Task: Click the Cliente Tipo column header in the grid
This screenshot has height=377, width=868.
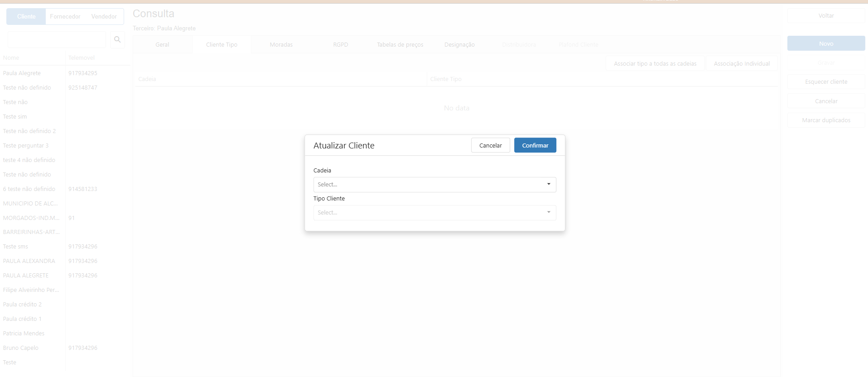Action: (x=602, y=79)
